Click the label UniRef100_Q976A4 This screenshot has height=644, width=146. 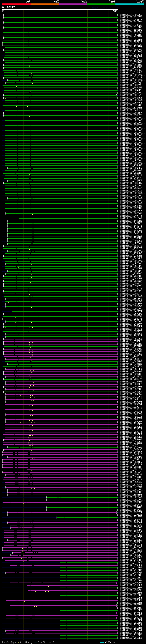click(131, 630)
